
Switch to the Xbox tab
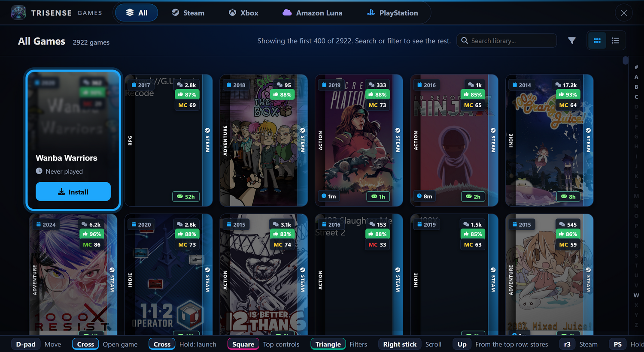click(x=243, y=13)
